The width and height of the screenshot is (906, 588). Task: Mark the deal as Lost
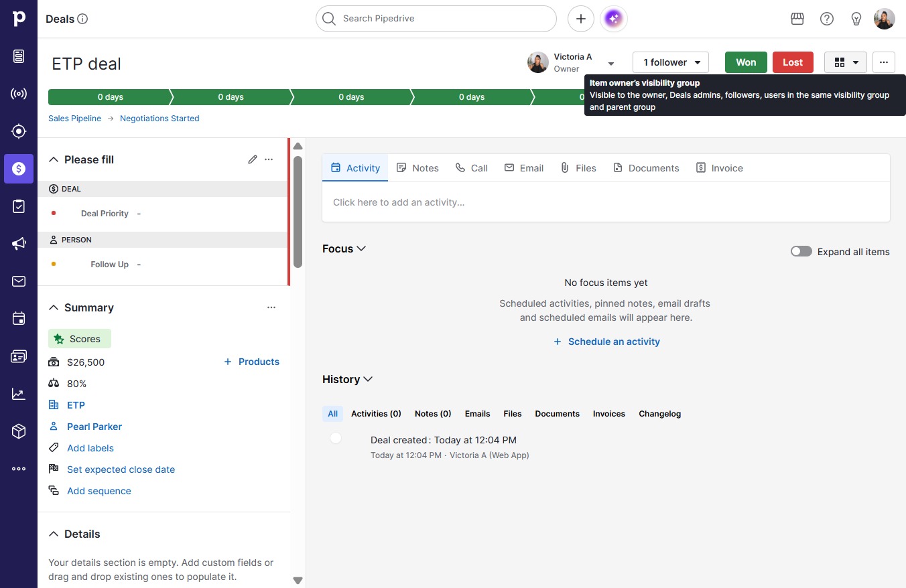tap(793, 62)
